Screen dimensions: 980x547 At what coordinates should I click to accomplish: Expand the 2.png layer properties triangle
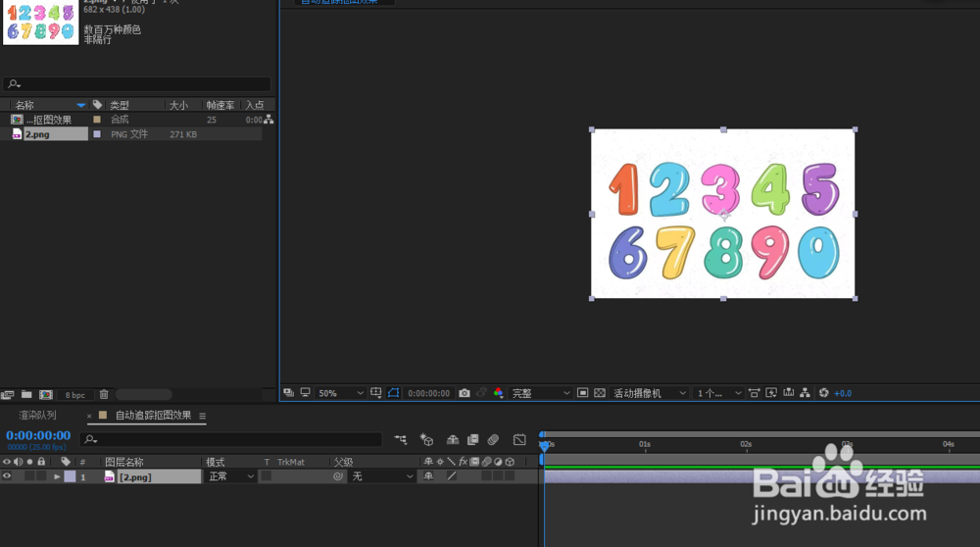57,476
